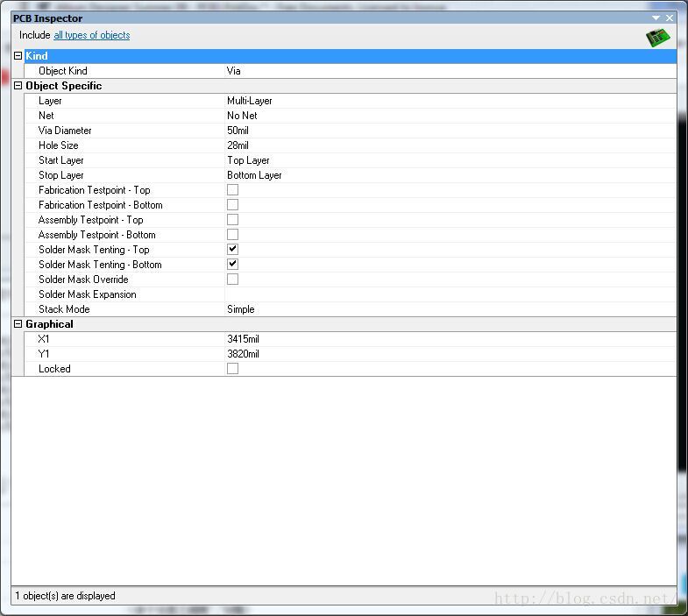Enable Assembly Testpoint - Top checkbox

tap(232, 220)
